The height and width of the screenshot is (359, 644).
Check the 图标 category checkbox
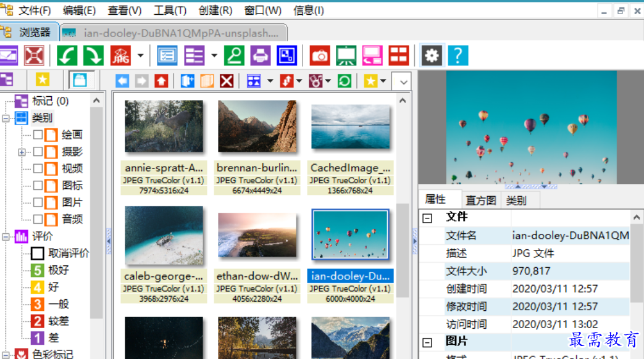(38, 185)
